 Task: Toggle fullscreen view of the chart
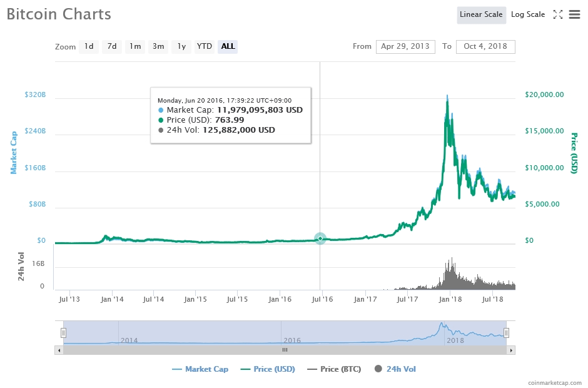558,14
